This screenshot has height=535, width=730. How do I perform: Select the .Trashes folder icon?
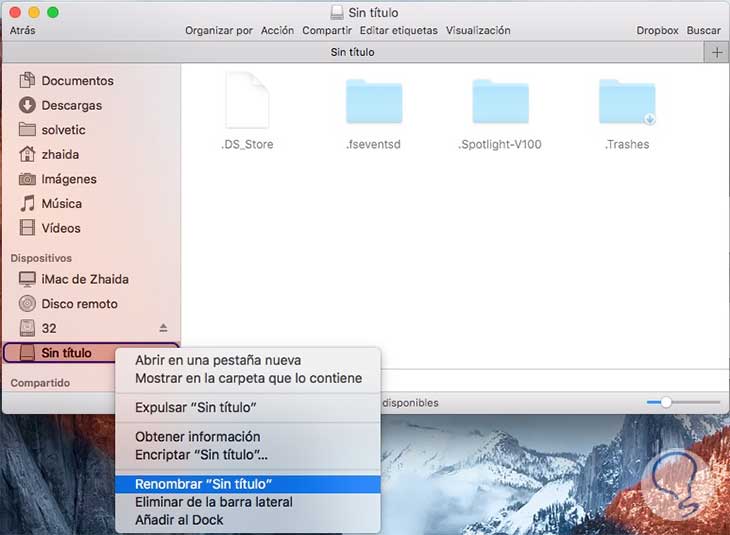coord(627,102)
